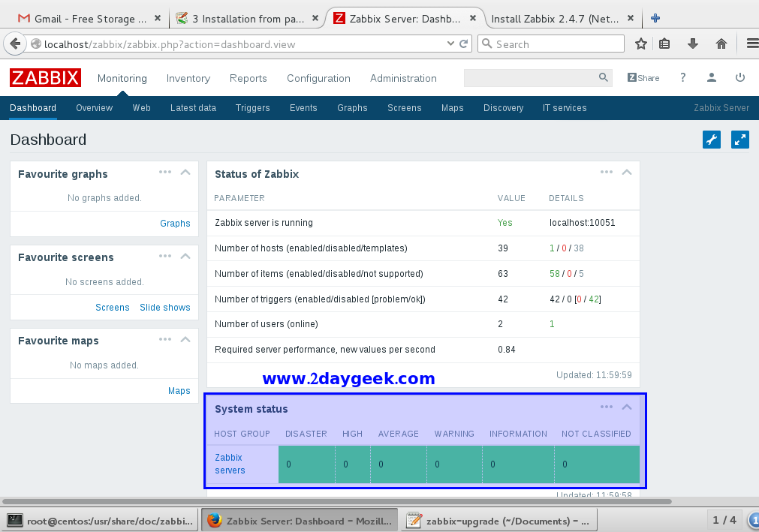Click the horizontal page scrollbar
This screenshot has width=759, height=532.
coord(337,501)
